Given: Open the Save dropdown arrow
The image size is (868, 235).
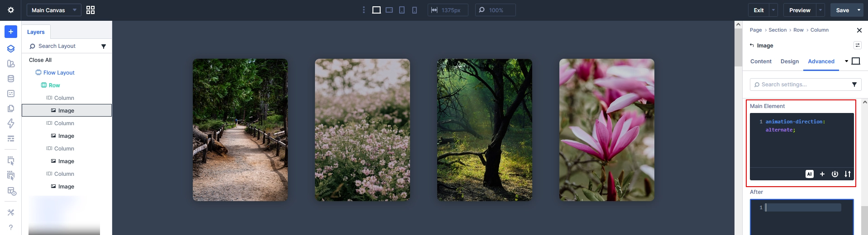Looking at the screenshot, I should coord(859,10).
